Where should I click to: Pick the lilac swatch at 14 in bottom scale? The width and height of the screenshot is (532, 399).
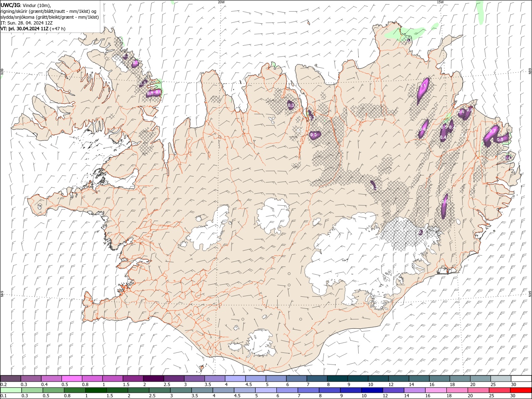pos(415,390)
